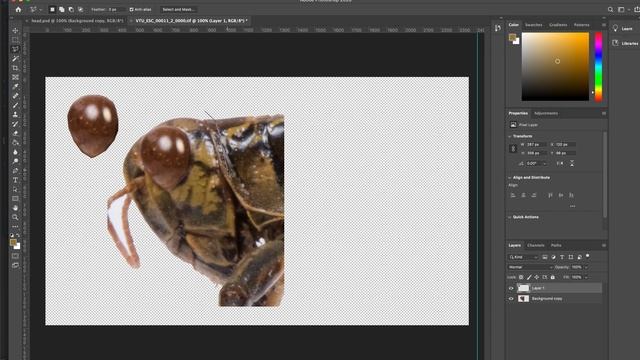Click the Select and Mask button
Image resolution: width=640 pixels, height=360 pixels.
click(x=178, y=9)
